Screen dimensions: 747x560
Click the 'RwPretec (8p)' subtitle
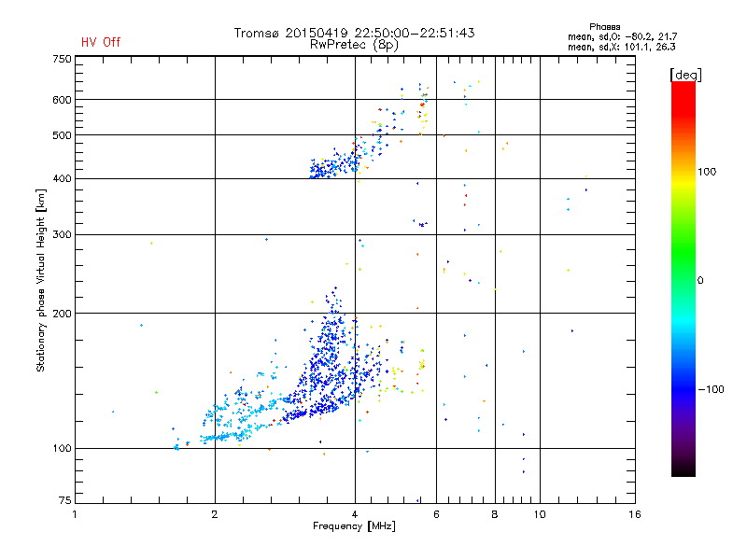point(354,45)
